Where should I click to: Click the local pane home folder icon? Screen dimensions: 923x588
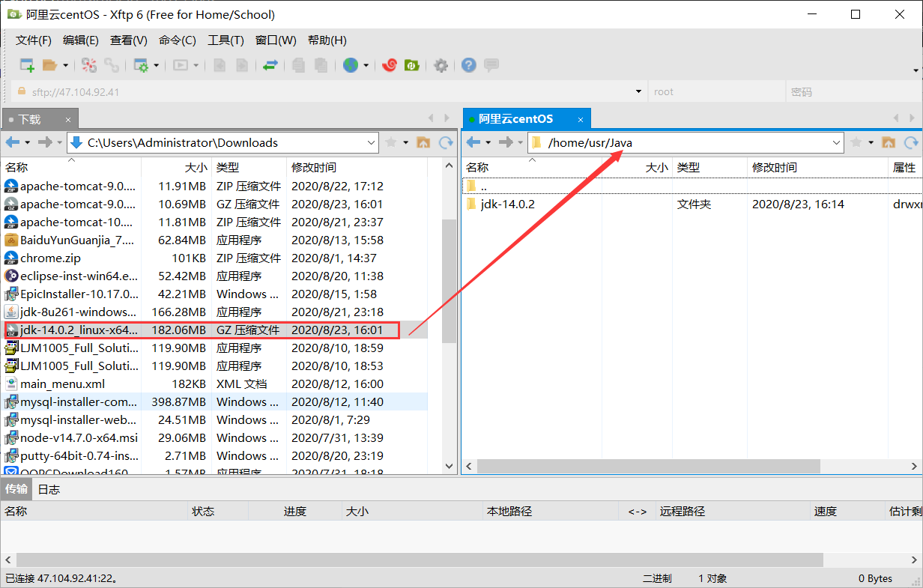[423, 142]
